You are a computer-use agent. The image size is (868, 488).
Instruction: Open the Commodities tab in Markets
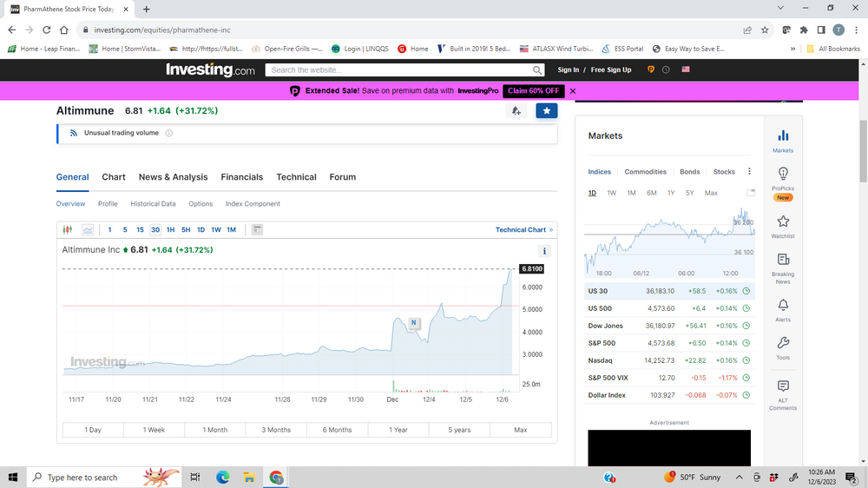coord(645,172)
